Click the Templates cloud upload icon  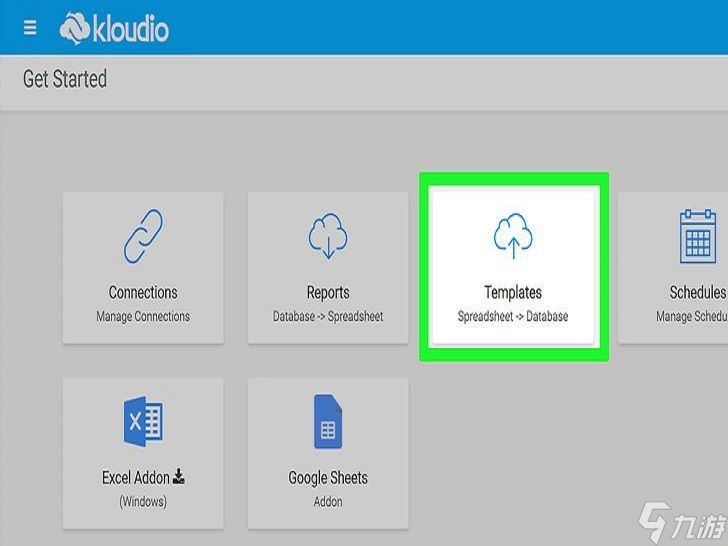tap(513, 235)
